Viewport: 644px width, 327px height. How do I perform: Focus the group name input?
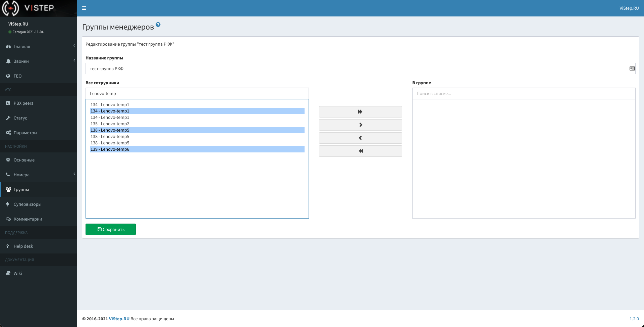point(356,68)
